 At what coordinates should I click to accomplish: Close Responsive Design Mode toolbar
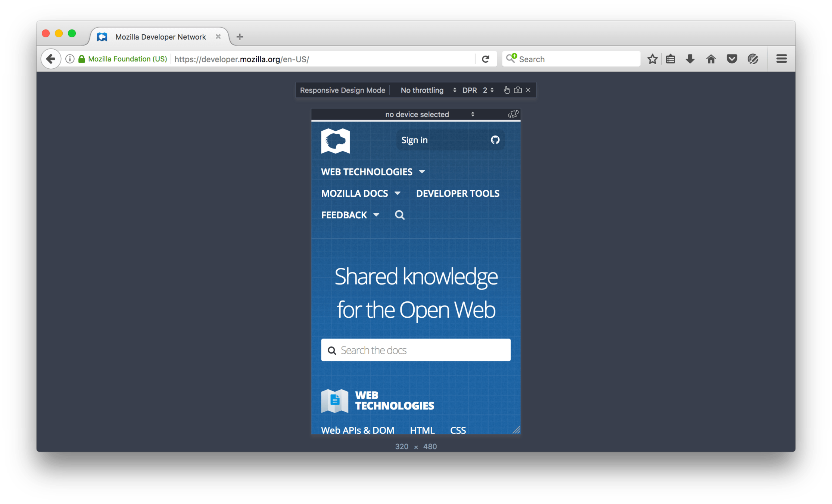click(528, 90)
